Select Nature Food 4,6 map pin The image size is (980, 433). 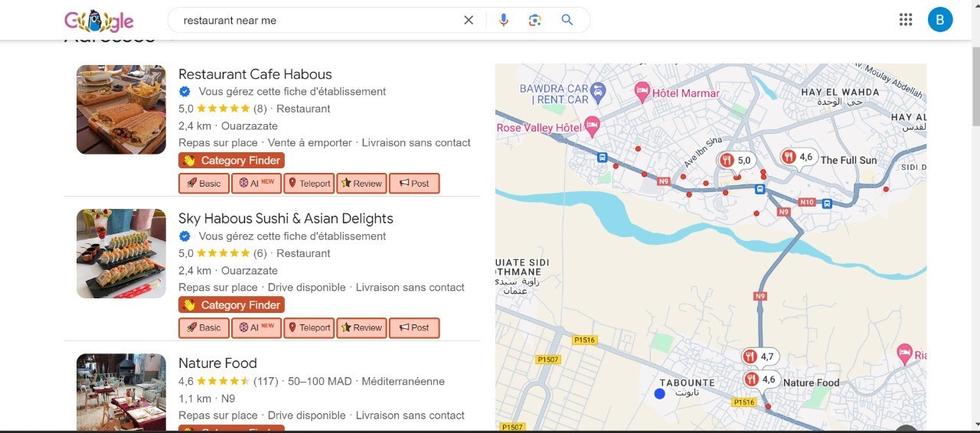pos(759,379)
